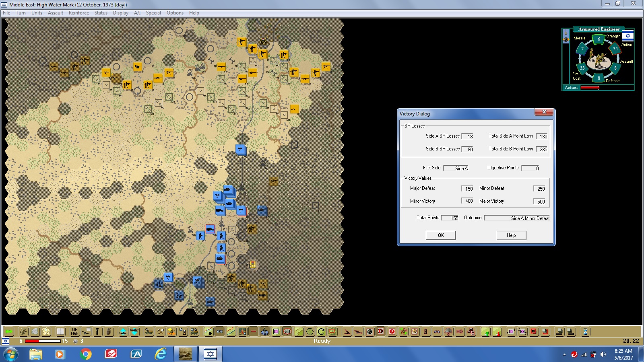Click the hexagon outline toolbar icon
The width and height of the screenshot is (644, 362).
310,331
